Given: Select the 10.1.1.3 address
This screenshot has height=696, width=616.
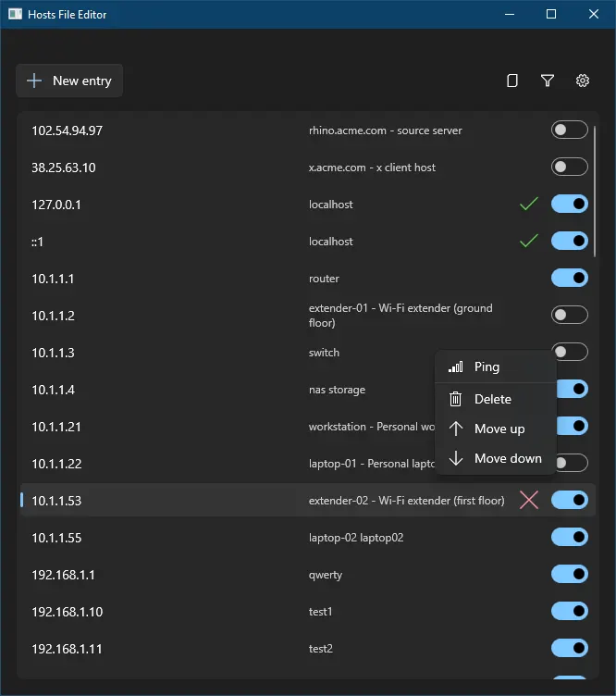Looking at the screenshot, I should tap(53, 353).
